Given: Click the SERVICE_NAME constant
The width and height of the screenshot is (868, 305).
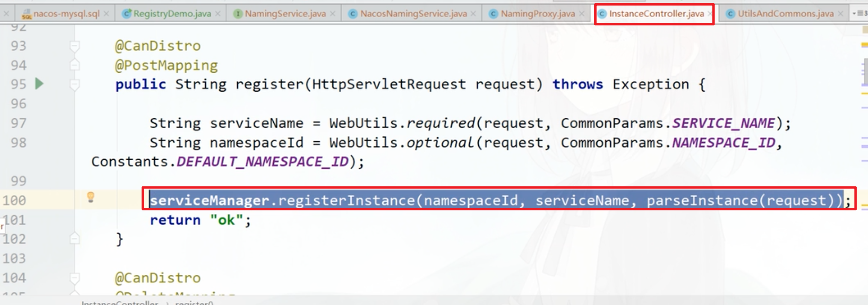Looking at the screenshot, I should [724, 123].
